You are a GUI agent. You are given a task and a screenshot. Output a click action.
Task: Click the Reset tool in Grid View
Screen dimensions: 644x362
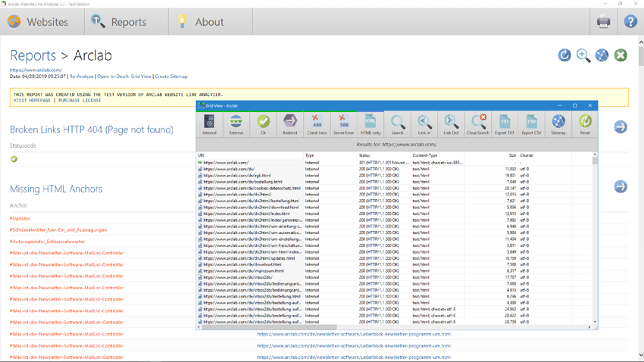[585, 124]
